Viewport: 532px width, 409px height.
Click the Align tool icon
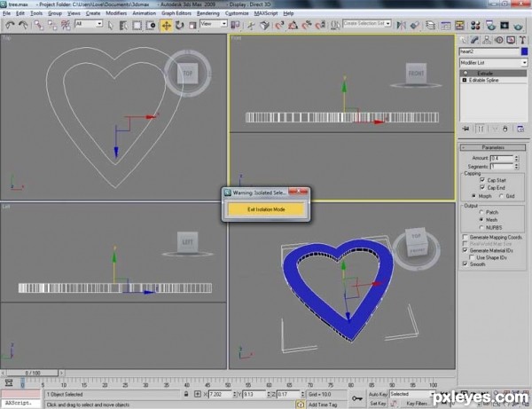click(x=415, y=25)
